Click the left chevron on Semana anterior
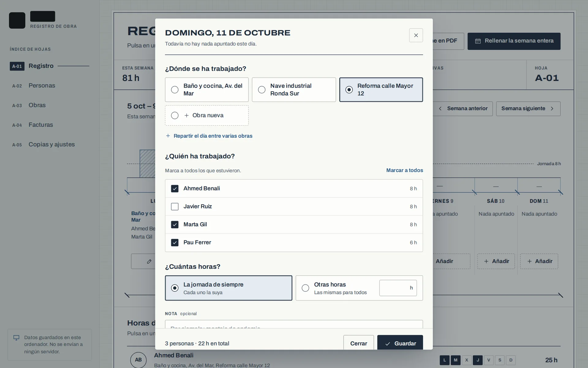This screenshot has height=368, width=588. click(440, 109)
